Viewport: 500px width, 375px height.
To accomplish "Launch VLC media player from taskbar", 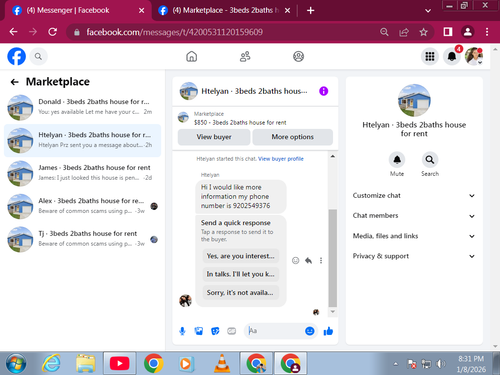I will (x=222, y=363).
